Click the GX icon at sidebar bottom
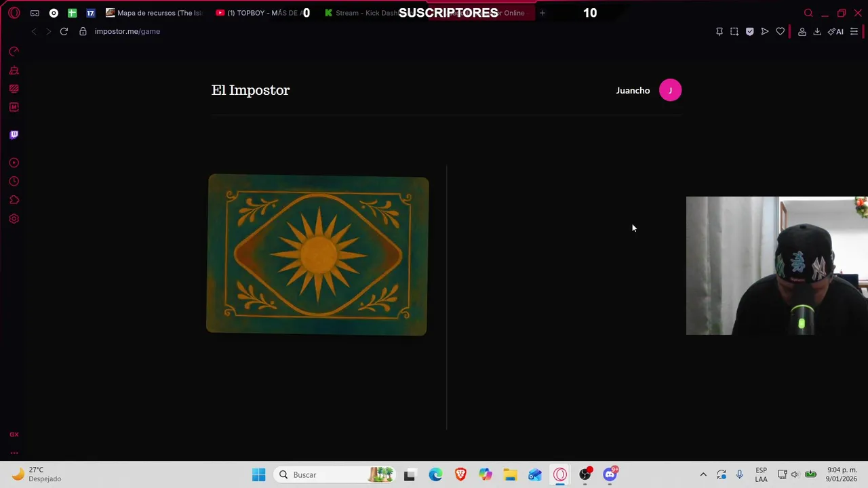868x488 pixels. (14, 434)
